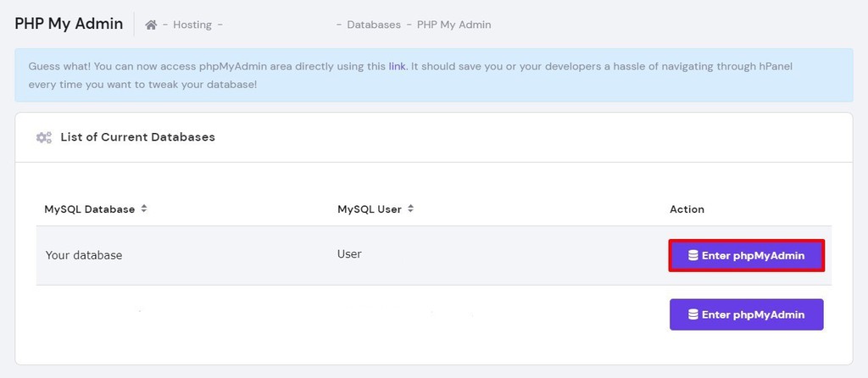This screenshot has height=378, width=868.
Task: Open the Hosting breadcrumb link
Action: (192, 25)
